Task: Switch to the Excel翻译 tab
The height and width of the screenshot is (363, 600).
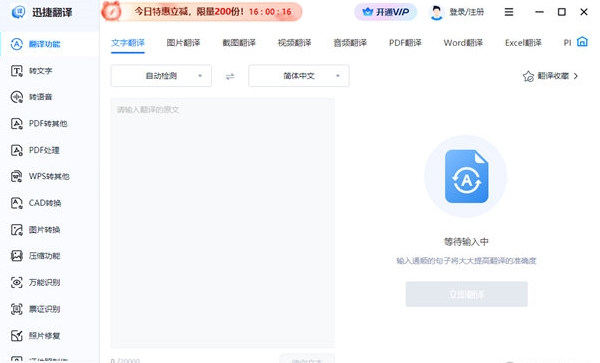Action: [x=523, y=43]
